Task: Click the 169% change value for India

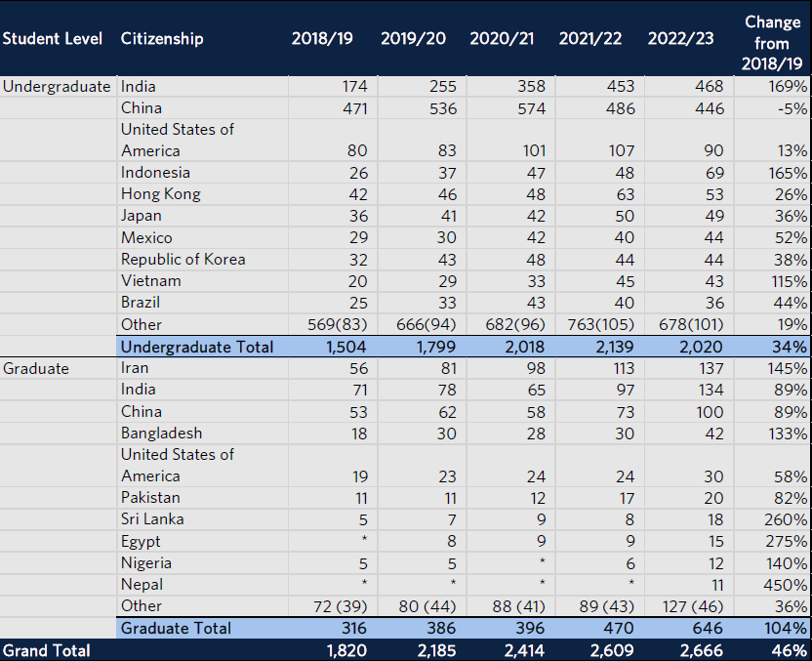Action: click(x=788, y=86)
